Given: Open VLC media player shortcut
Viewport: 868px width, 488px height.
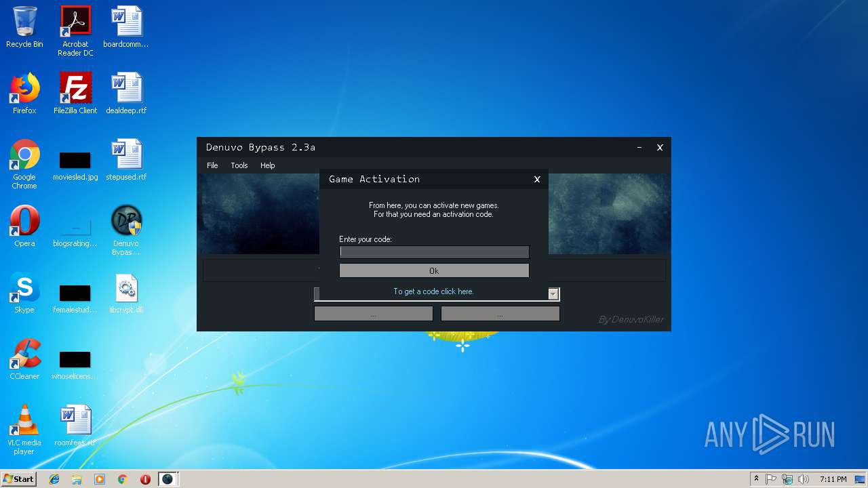Looking at the screenshot, I should 24,430.
